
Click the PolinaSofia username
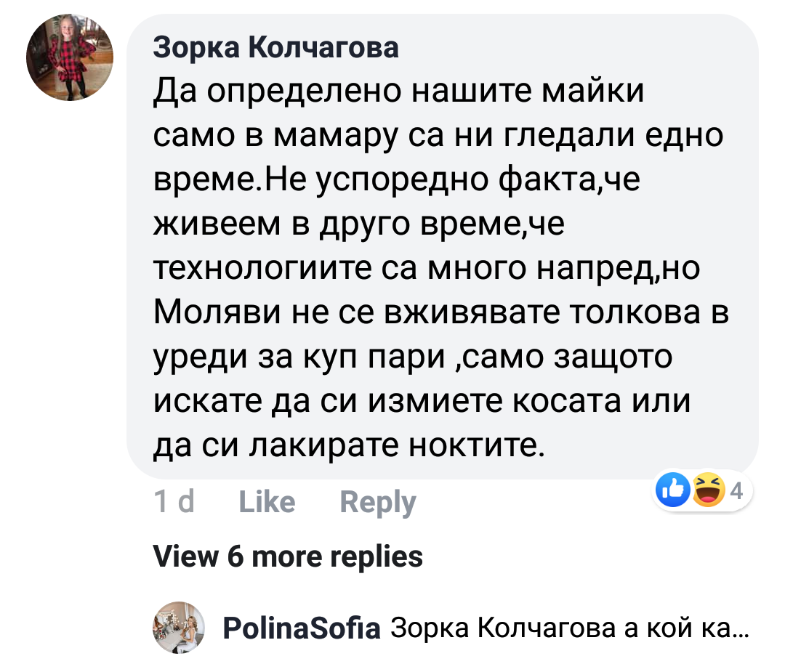point(301,628)
